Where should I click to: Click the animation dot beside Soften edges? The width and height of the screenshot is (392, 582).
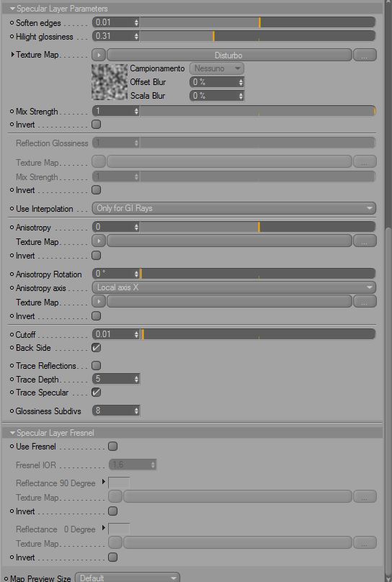click(x=12, y=23)
